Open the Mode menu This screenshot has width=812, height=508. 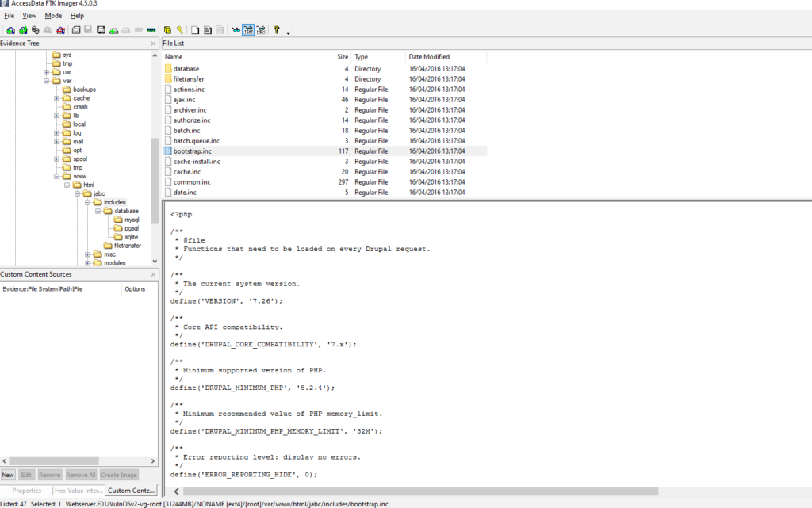[52, 15]
